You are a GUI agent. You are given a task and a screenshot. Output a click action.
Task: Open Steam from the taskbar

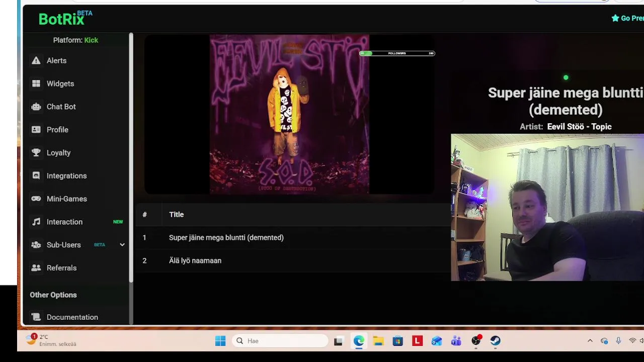pyautogui.click(x=496, y=341)
